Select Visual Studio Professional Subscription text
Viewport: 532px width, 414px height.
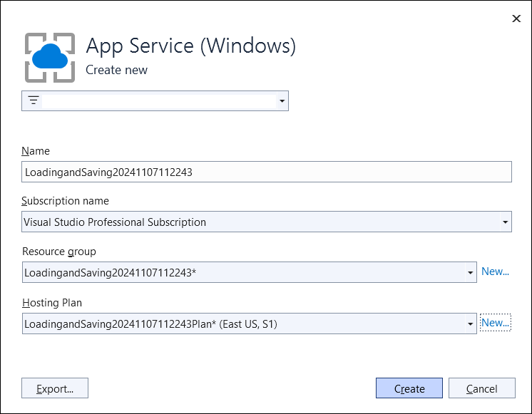pos(115,222)
